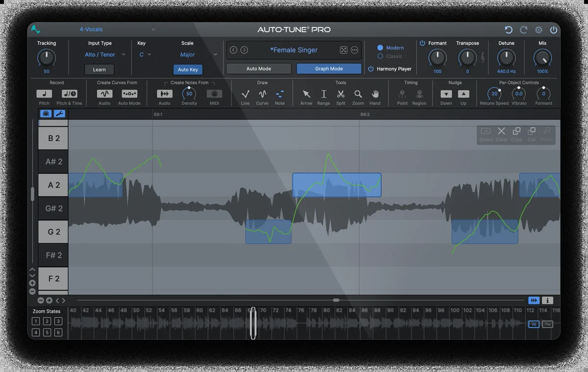Nudge the selection Up
The height and width of the screenshot is (372, 588).
464,93
